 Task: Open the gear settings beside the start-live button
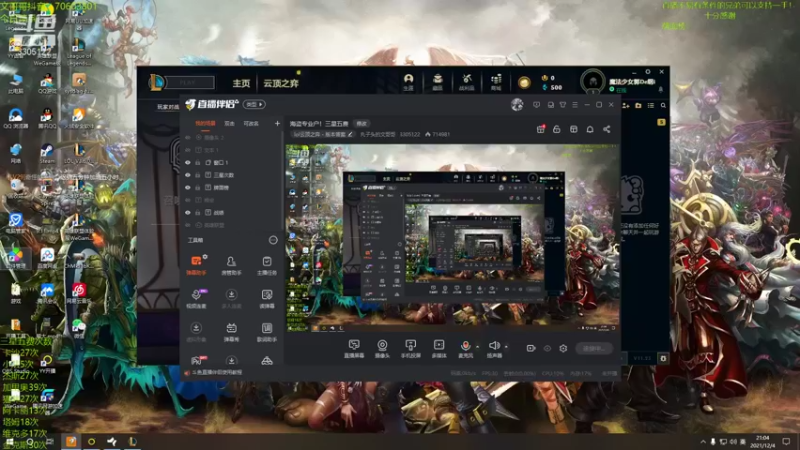pyautogui.click(x=563, y=348)
